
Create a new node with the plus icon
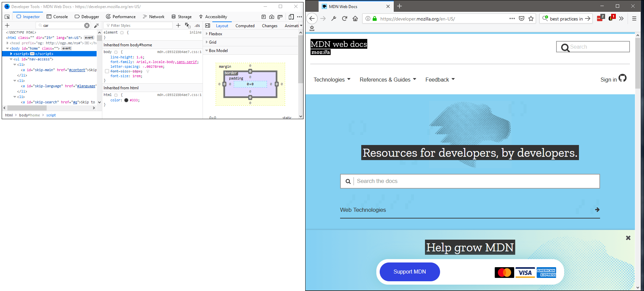7,26
